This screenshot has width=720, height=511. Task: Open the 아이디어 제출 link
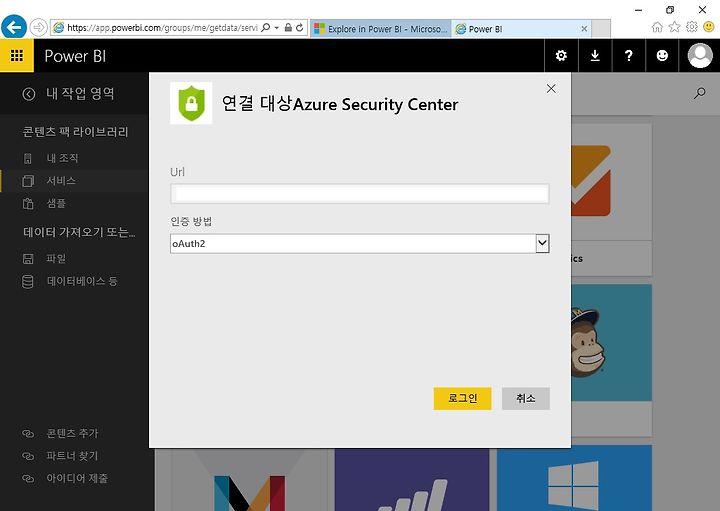pyautogui.click(x=77, y=478)
